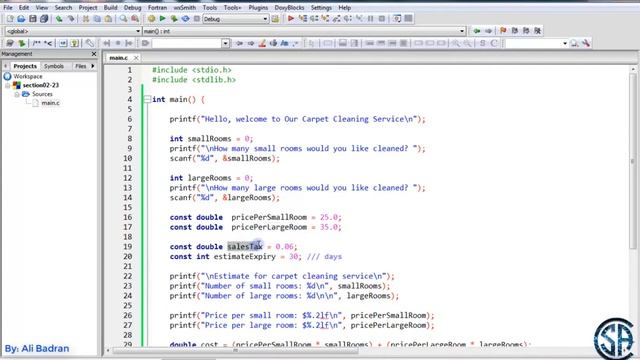Open the Plugins menu
640x360 pixels.
(258, 7)
